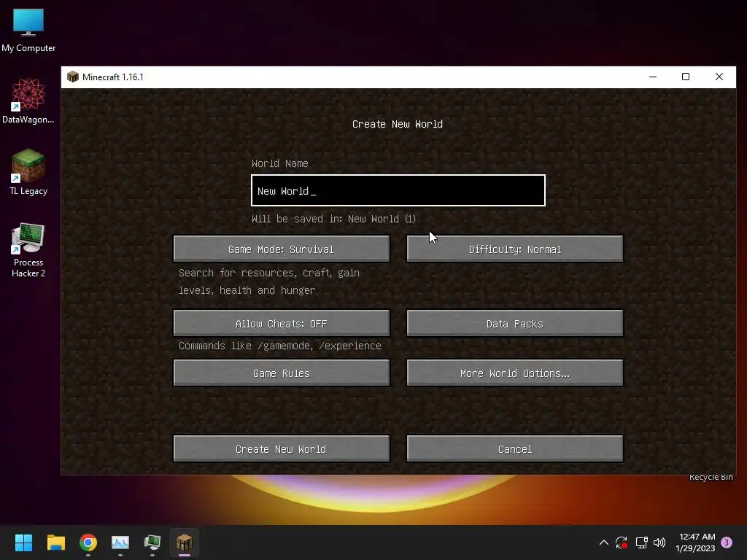
Task: Open the Game Rules screen
Action: tap(281, 373)
